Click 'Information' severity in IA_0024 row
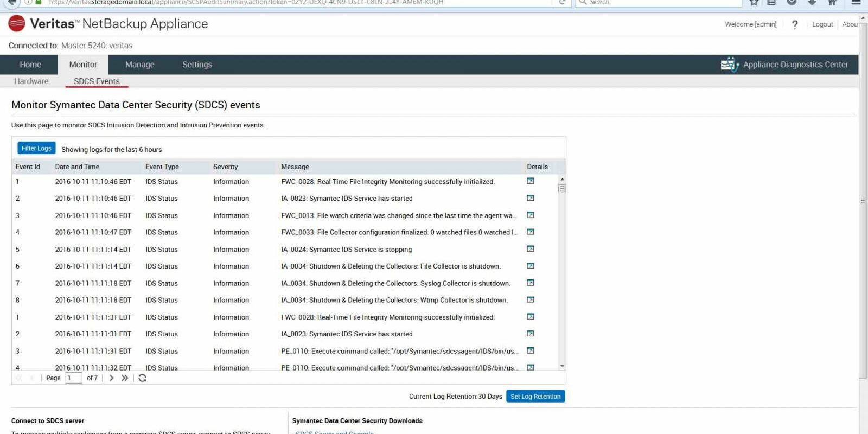Screen dimensions: 868x434 231,250
